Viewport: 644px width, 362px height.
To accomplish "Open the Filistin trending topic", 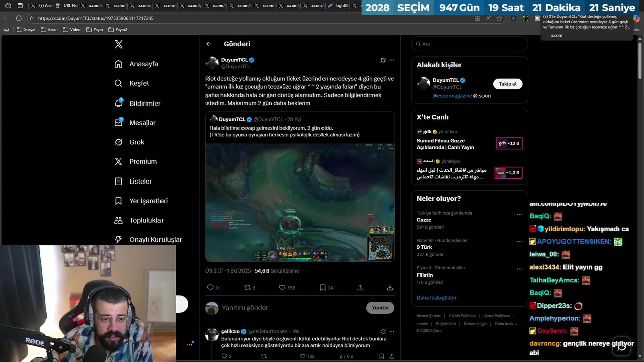I will [425, 275].
